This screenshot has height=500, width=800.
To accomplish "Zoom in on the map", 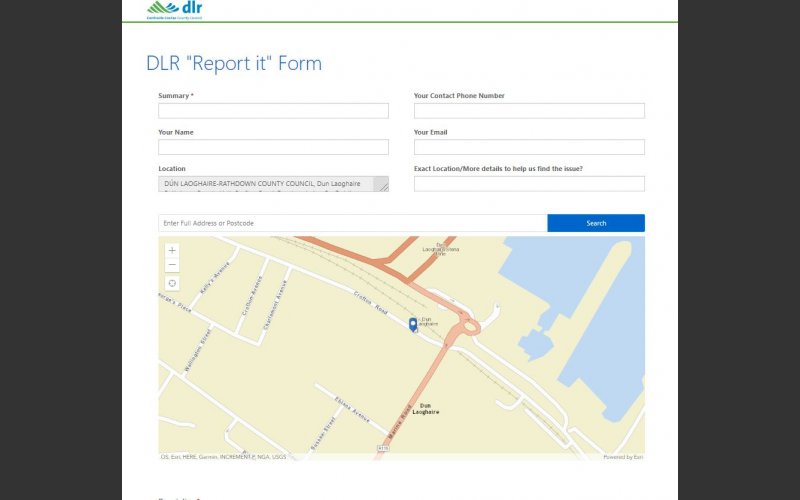I will (172, 251).
